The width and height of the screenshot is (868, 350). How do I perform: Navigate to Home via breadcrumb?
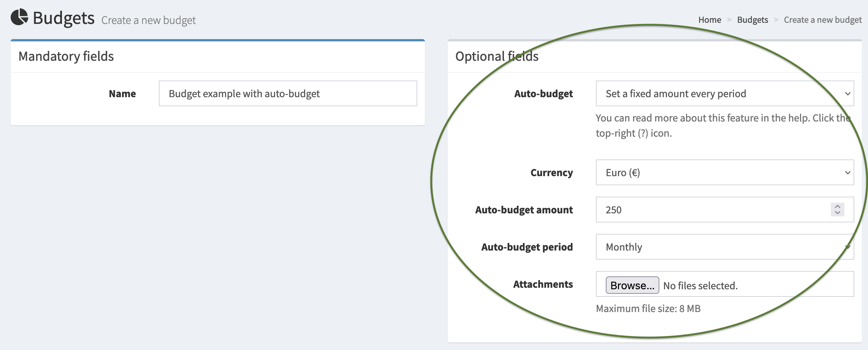click(709, 19)
